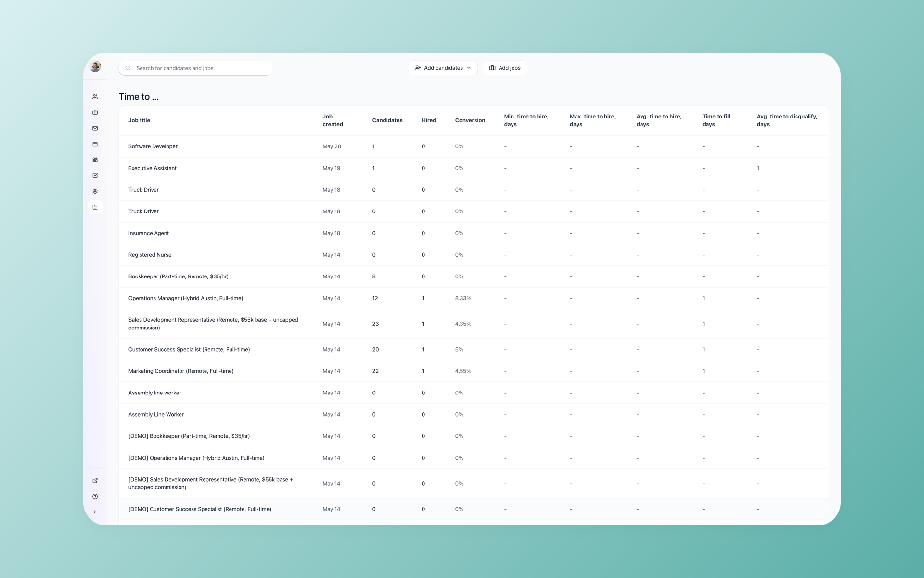Click the May 28 date for Software Developer
Screen dimensions: 924x578
(332, 146)
